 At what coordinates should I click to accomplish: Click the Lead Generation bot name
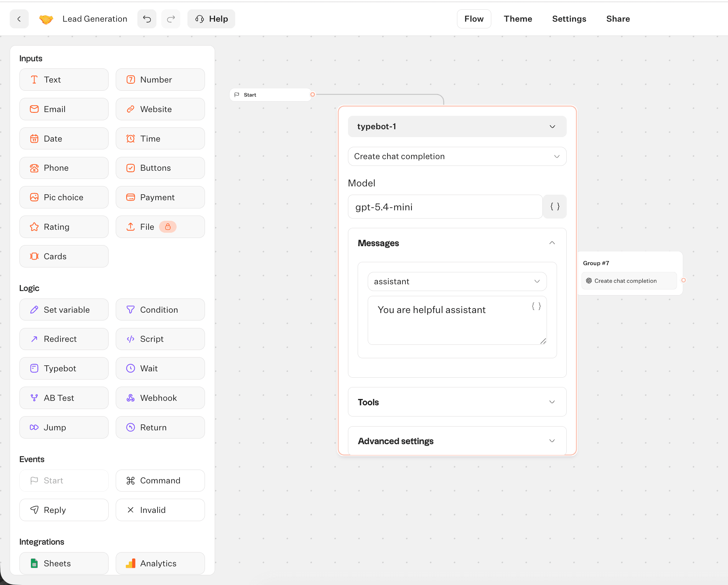95,19
